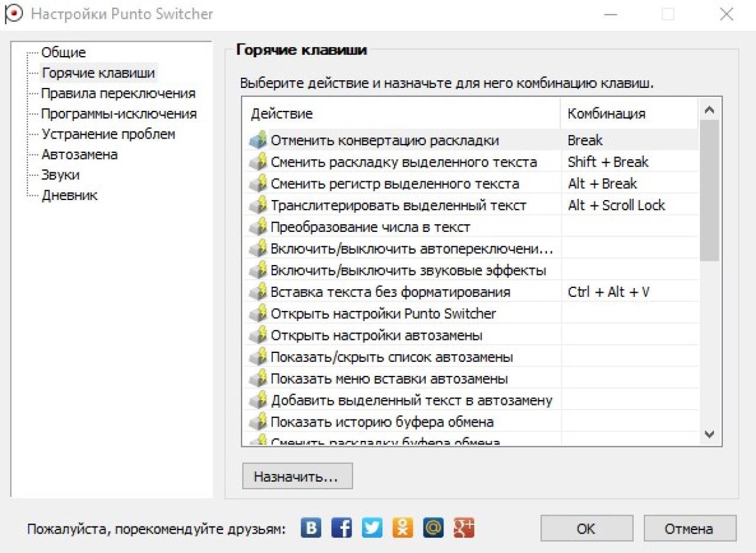Click icon beside Отменить конвертацию раскладки

[x=258, y=140]
